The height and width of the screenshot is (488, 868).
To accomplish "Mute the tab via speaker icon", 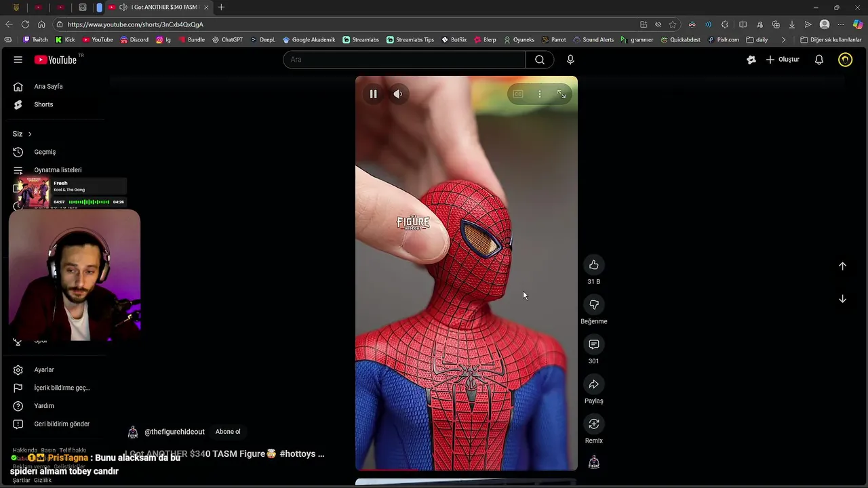I will pyautogui.click(x=123, y=7).
